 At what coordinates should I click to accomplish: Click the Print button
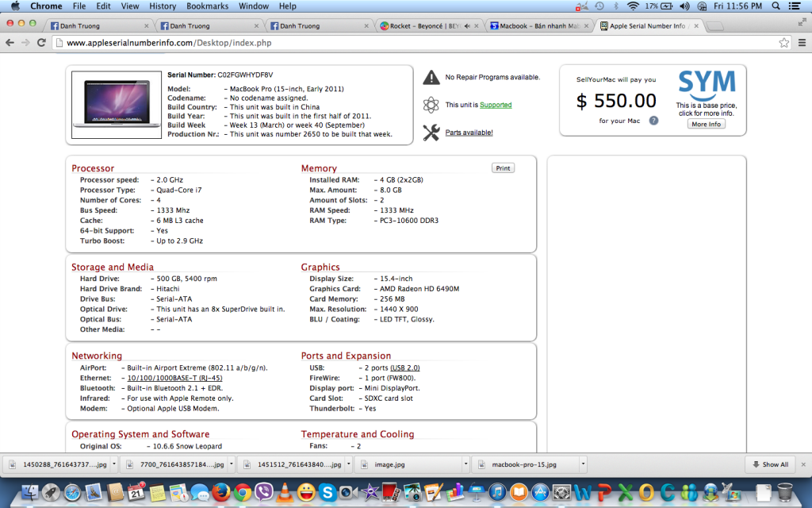click(x=502, y=167)
